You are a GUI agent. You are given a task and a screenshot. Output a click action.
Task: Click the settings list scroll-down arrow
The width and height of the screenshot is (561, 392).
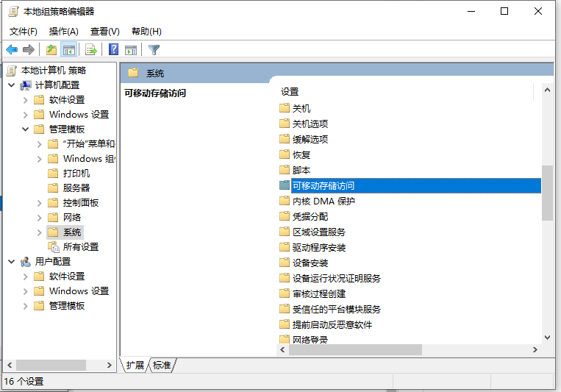(x=547, y=338)
